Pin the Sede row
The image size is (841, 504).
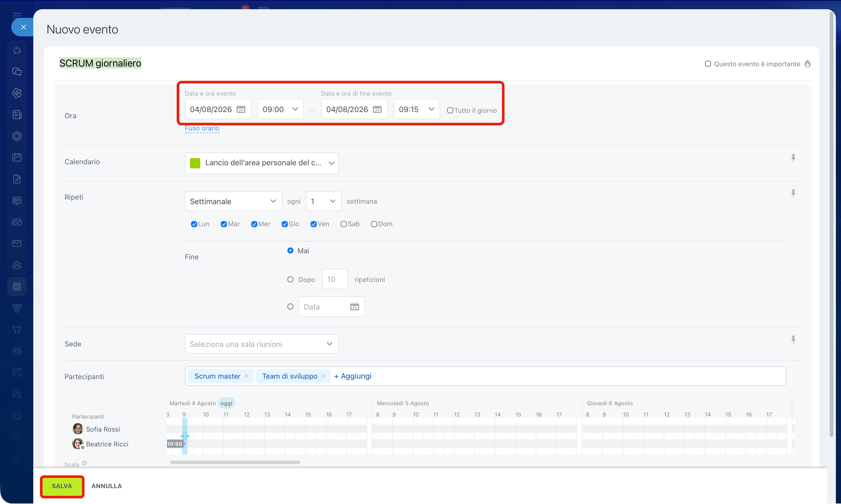[x=793, y=339]
